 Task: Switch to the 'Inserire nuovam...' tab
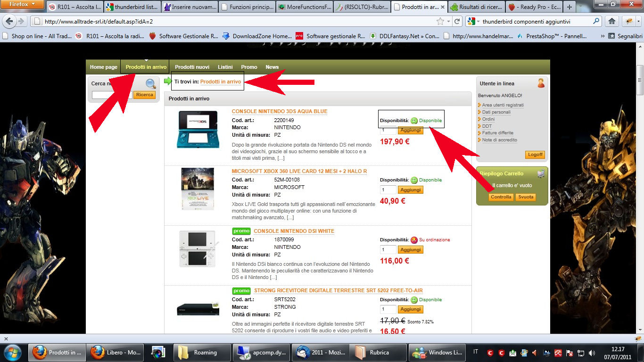click(189, 7)
